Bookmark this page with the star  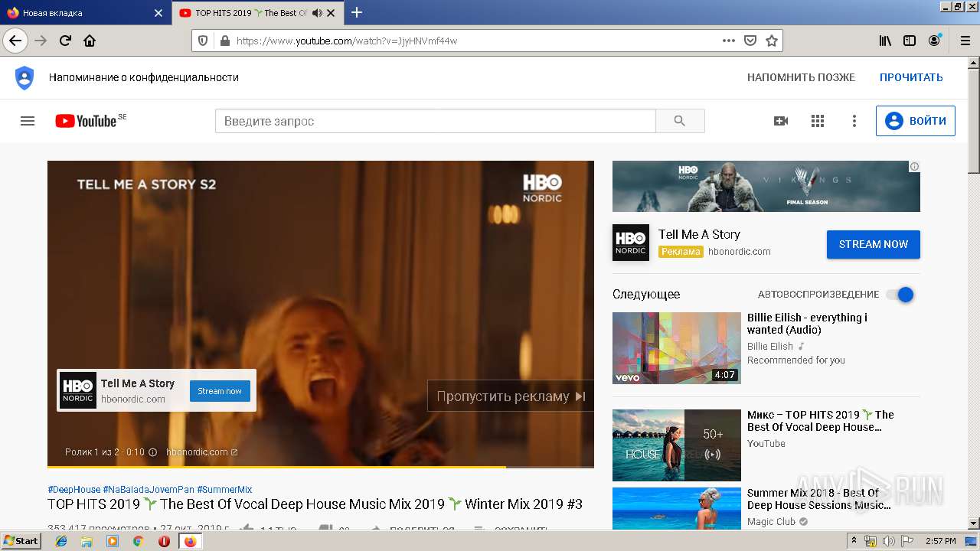[772, 41]
